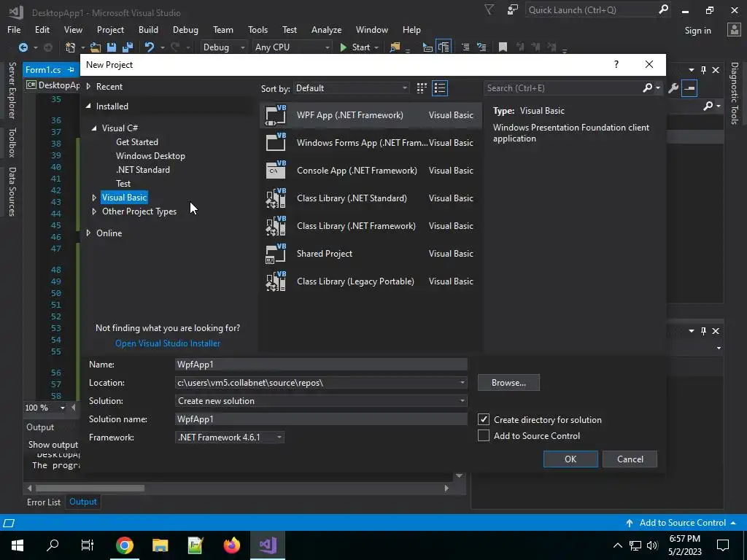Click the pin icon on Solution Explorer panel

[704, 70]
